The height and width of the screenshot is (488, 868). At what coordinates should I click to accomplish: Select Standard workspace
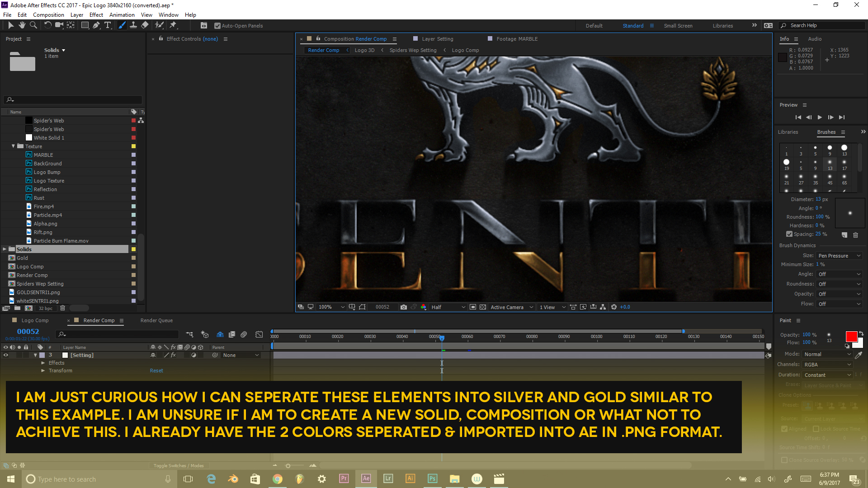pyautogui.click(x=633, y=26)
